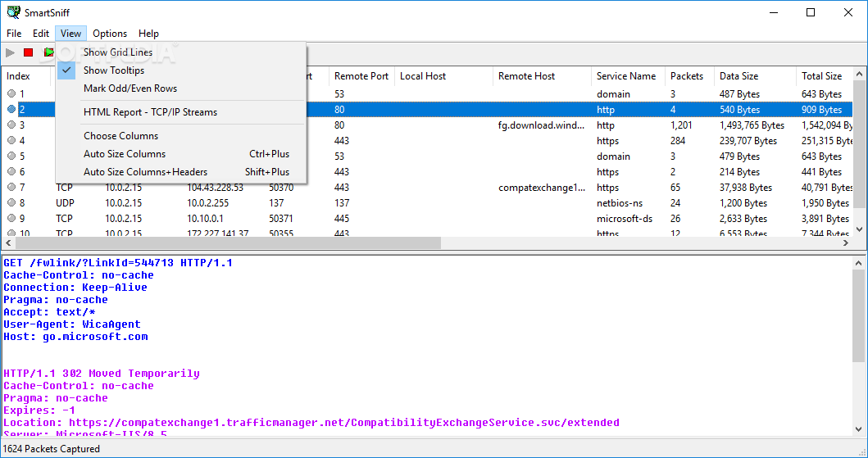868x458 pixels.
Task: Open the Help menu
Action: click(148, 34)
